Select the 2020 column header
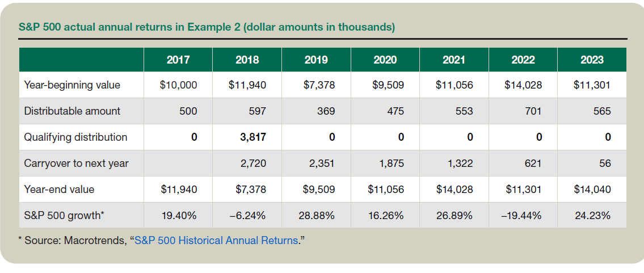 [385, 60]
